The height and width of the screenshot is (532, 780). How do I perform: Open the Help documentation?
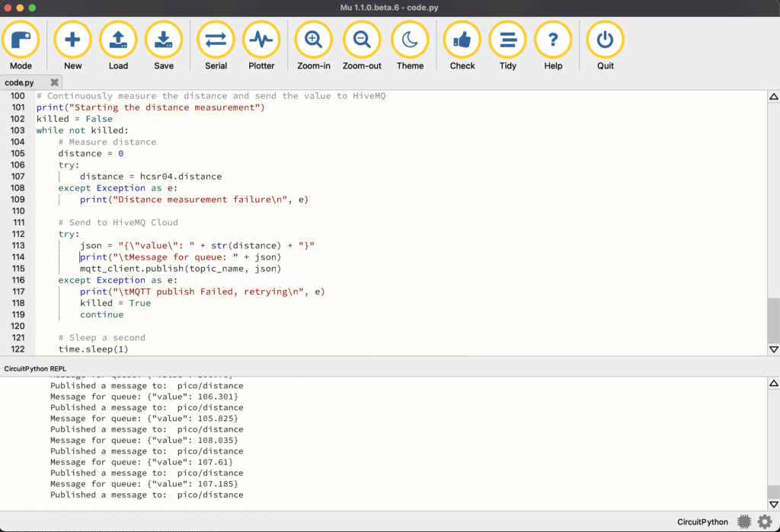pos(553,45)
